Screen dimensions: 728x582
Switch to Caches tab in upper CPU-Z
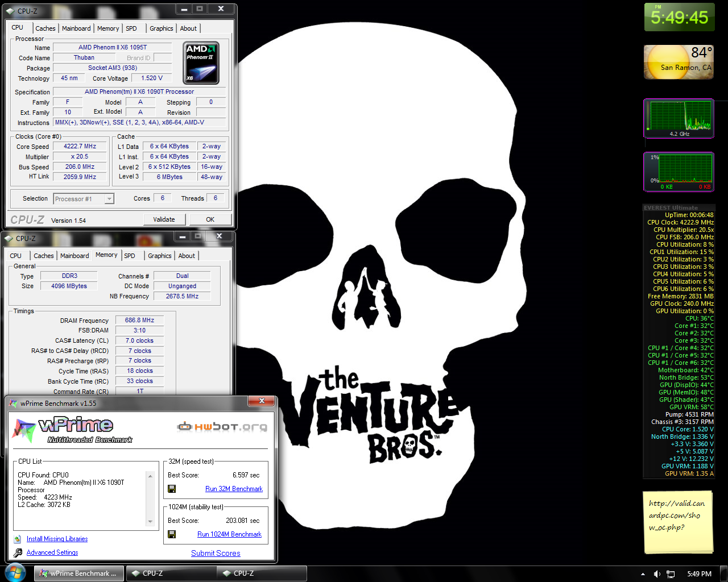[45, 28]
